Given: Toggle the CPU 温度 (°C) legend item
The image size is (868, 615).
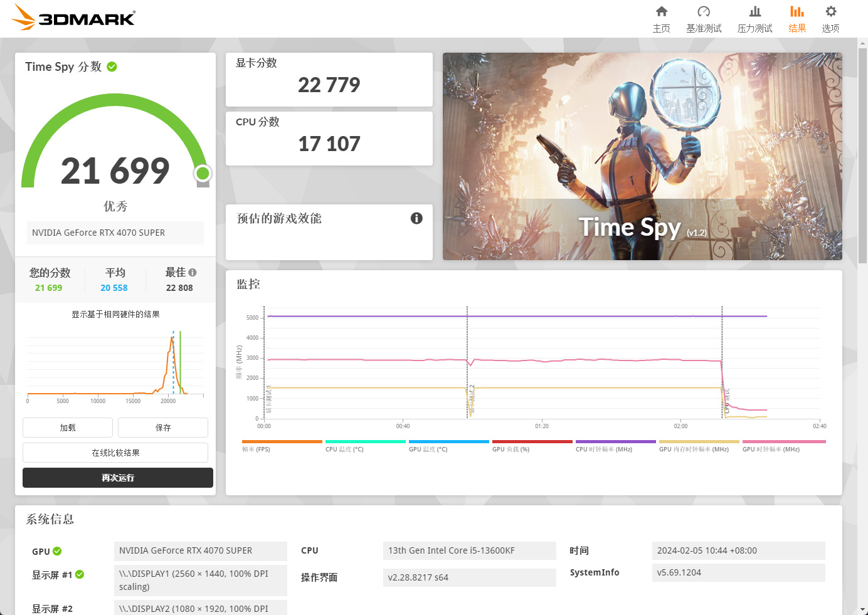Looking at the screenshot, I should click(365, 446).
